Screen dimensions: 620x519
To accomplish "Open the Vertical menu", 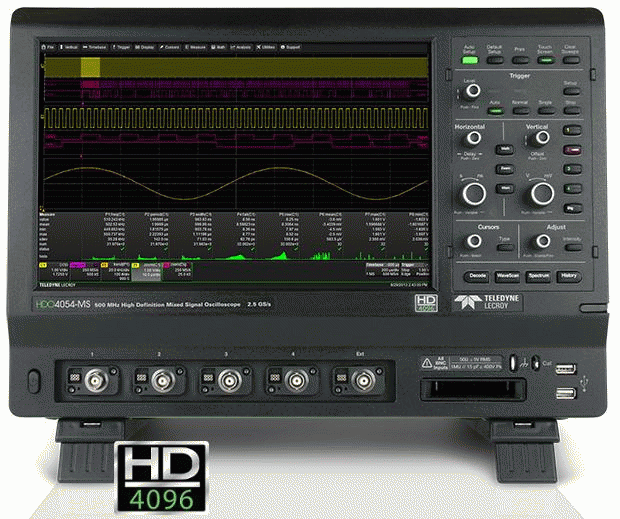I will pyautogui.click(x=69, y=47).
